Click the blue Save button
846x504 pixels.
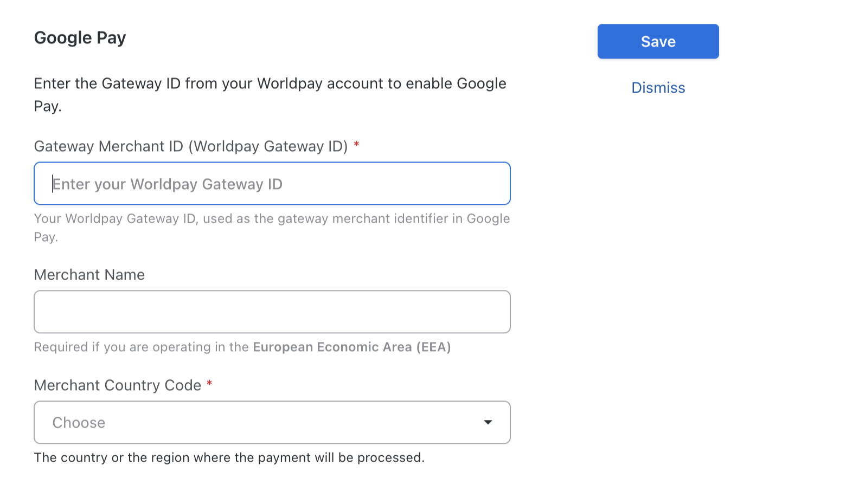tap(658, 41)
